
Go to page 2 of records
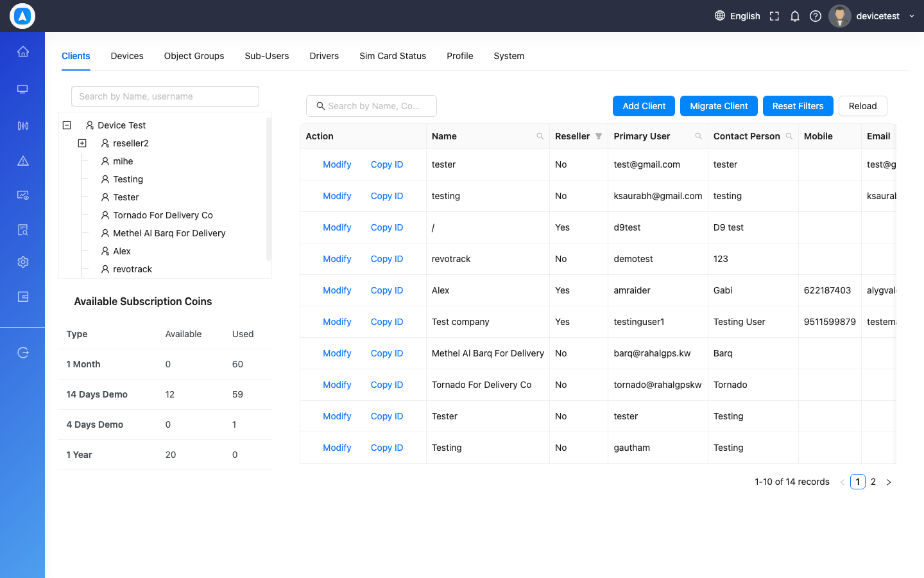tap(873, 482)
